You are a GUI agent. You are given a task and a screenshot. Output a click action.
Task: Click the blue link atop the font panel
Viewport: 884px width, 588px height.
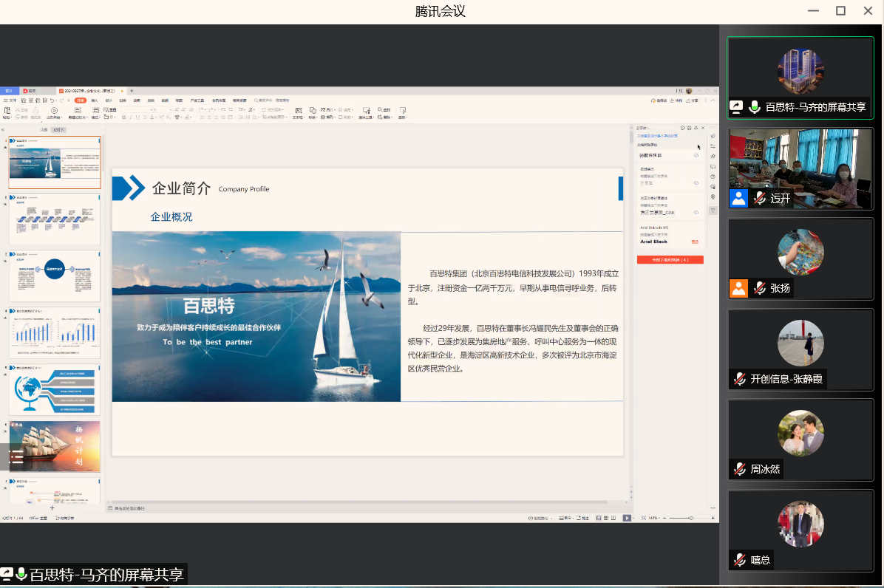(x=658, y=136)
